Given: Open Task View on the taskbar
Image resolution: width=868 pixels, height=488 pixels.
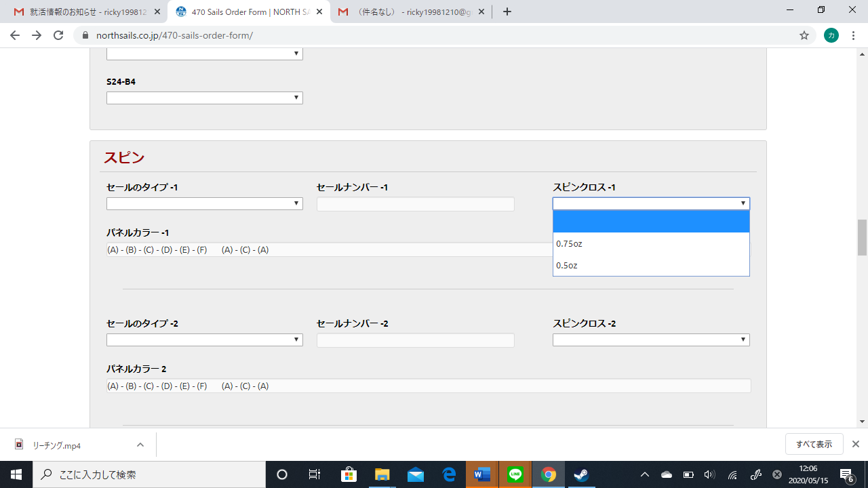Looking at the screenshot, I should 315,474.
